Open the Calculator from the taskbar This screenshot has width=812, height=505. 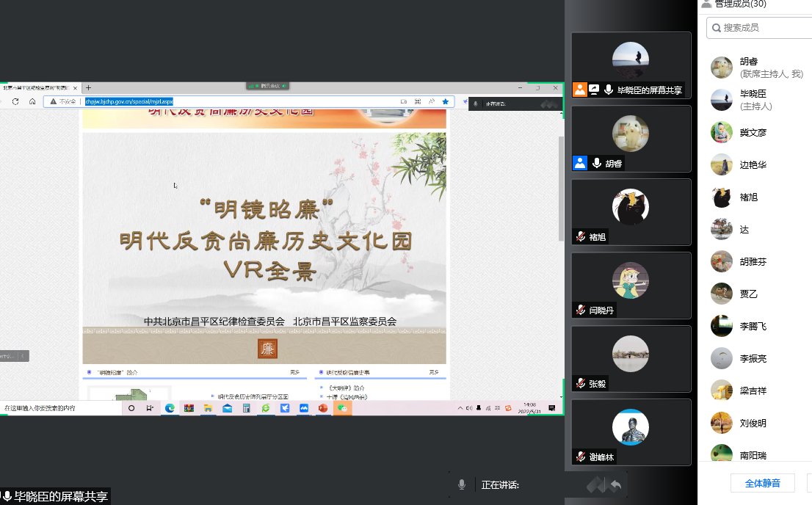[247, 408]
